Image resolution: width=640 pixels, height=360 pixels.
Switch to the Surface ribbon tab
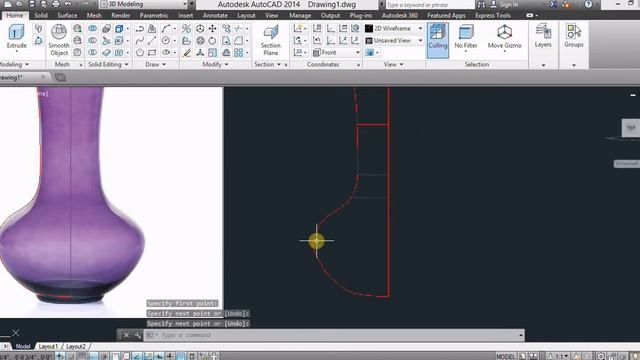click(67, 16)
